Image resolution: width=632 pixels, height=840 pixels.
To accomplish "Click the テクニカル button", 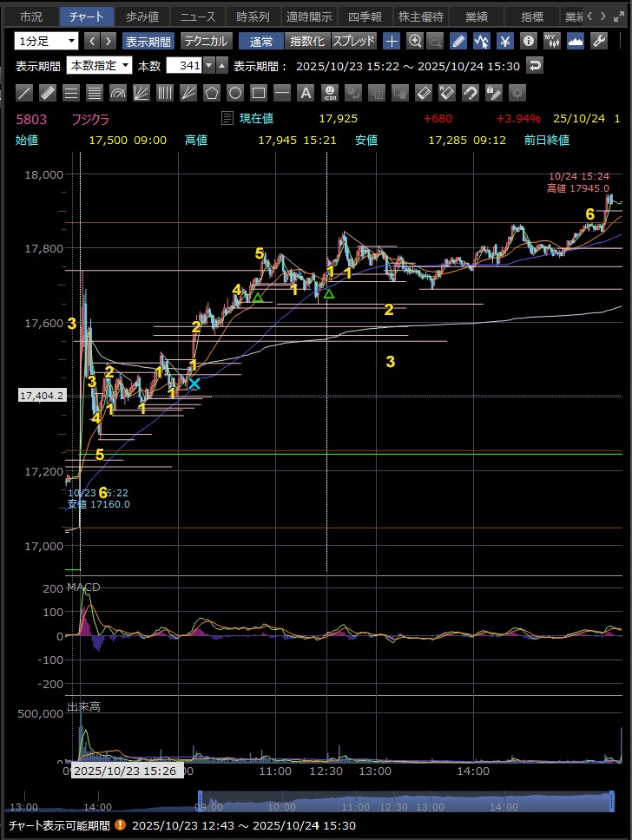I will [x=205, y=41].
